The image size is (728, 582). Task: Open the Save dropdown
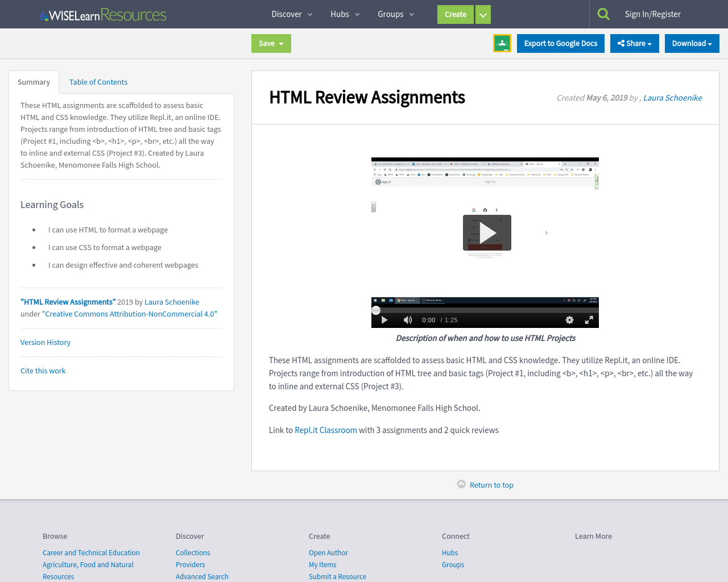pyautogui.click(x=271, y=43)
